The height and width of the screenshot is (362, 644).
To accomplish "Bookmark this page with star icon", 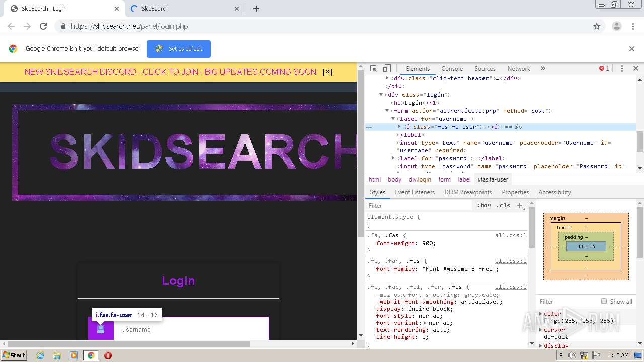I will 597,26.
